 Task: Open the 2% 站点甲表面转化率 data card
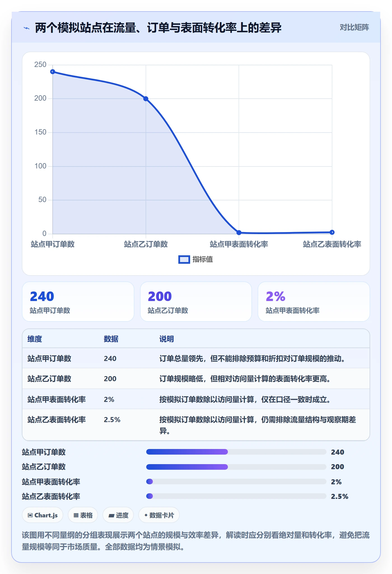click(314, 302)
